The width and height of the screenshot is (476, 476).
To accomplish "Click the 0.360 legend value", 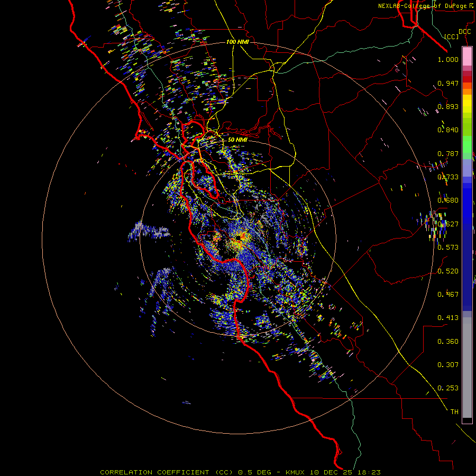I will coord(448,342).
